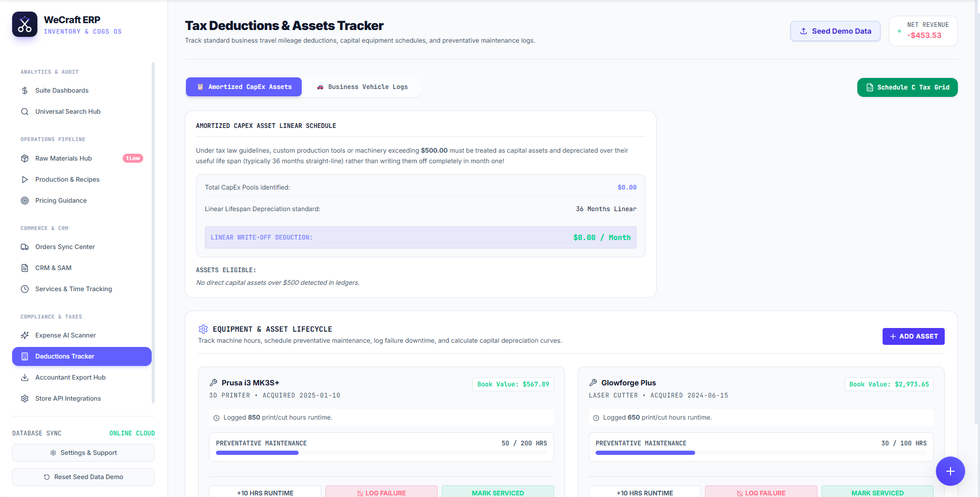Click the WeCraft ERP scissors logo icon
Viewport: 980px width, 497px height.
click(25, 24)
